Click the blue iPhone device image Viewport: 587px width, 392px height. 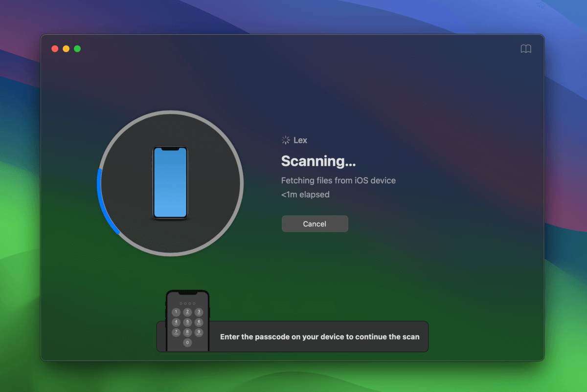coord(170,183)
